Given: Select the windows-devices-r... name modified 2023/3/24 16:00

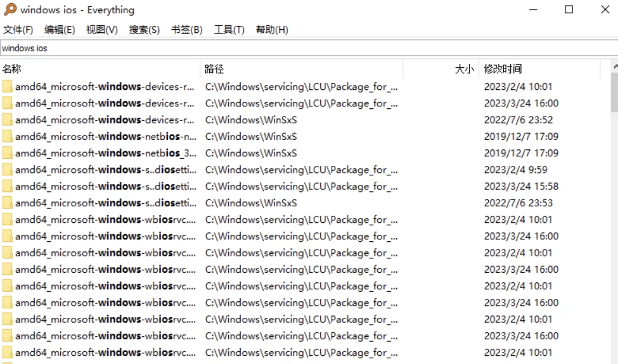Looking at the screenshot, I should 105,103.
